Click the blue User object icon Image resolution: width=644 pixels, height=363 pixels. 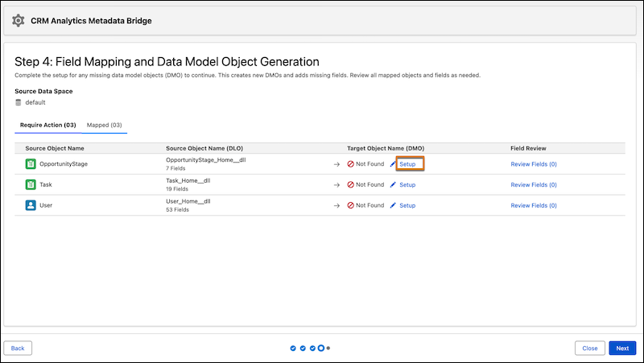31,205
